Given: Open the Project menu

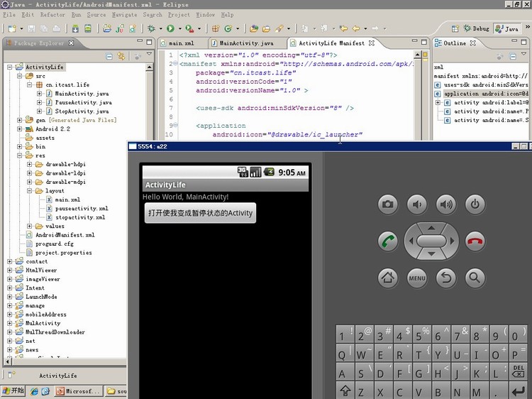Looking at the screenshot, I should [179, 15].
